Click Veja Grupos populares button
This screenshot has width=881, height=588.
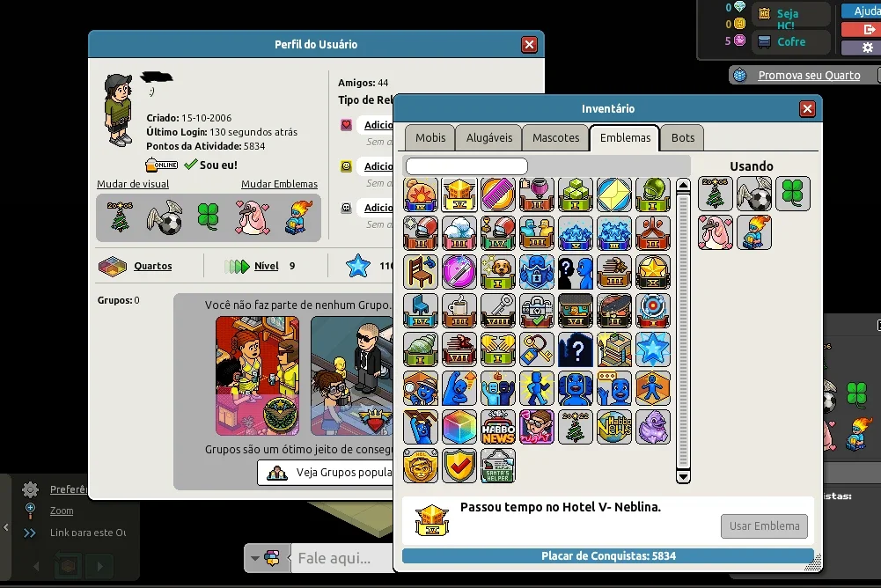point(326,472)
